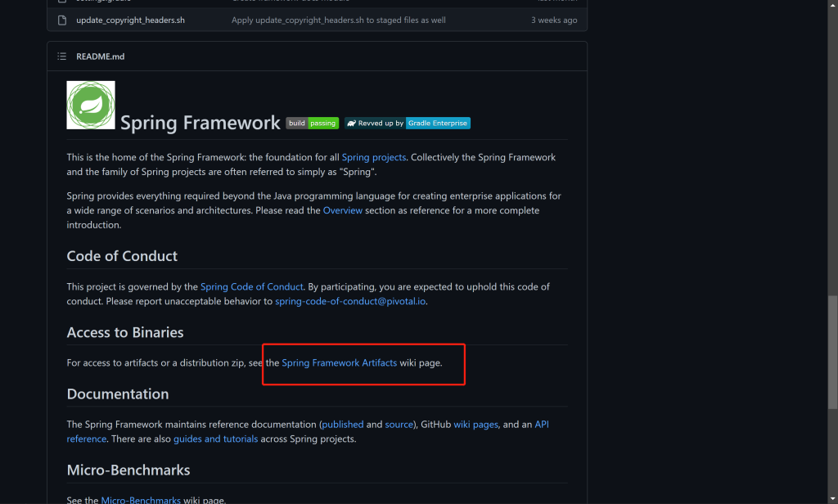
Task: Click the Access to Binaries heading
Action: coord(125,332)
